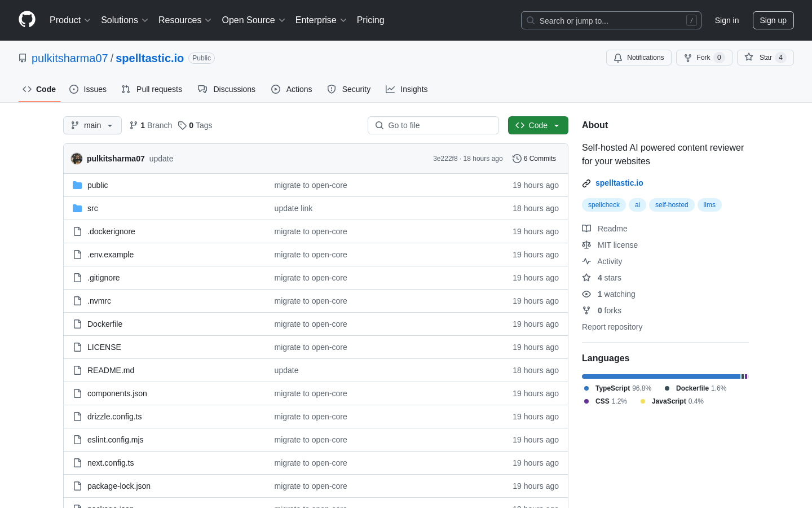Click the file icon for .env.example

coord(77,255)
